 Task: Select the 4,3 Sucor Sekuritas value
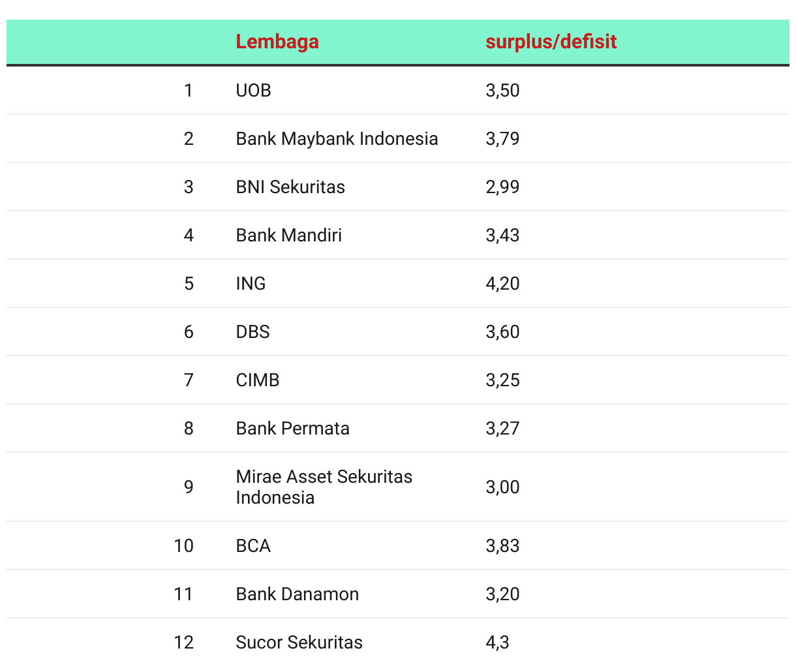tap(497, 642)
